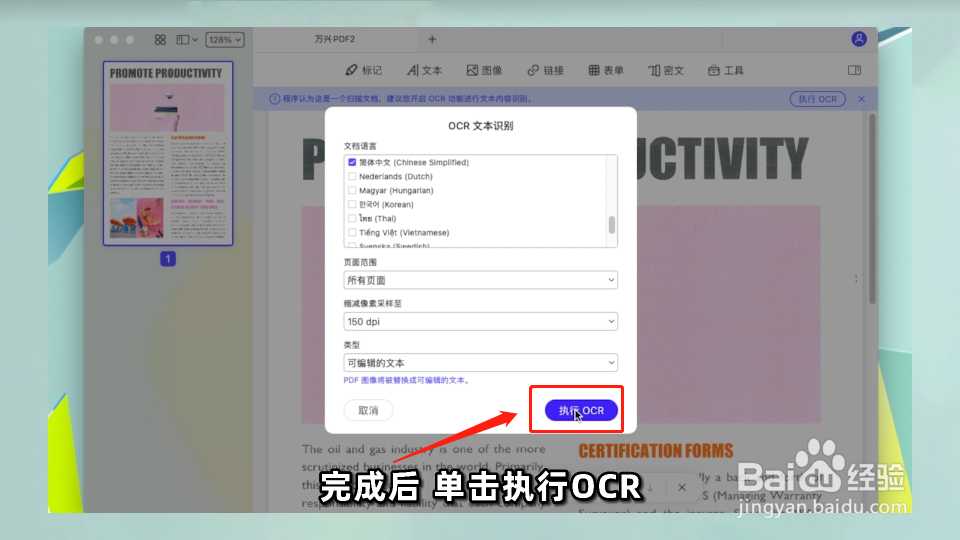Switch to the 万兴 PDF2 tab
960x540 pixels.
[335, 39]
